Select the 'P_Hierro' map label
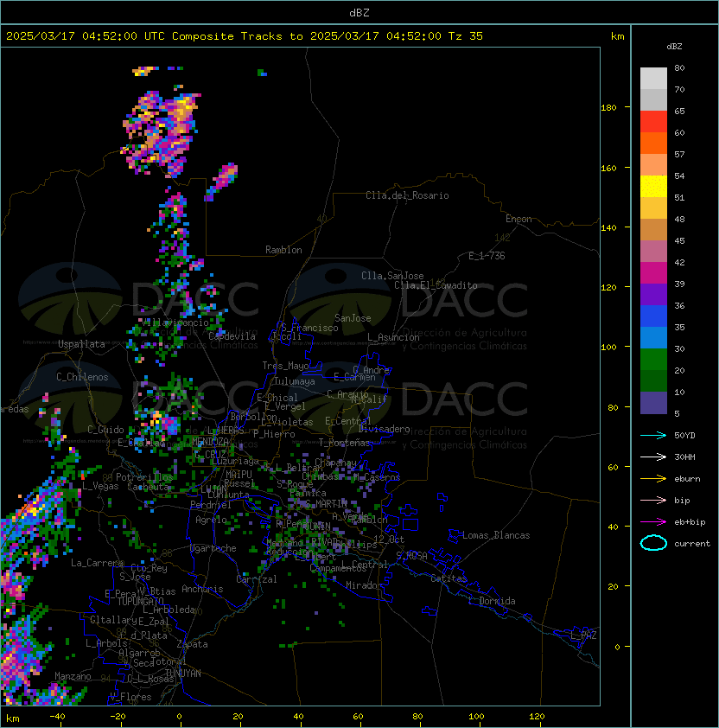 click(274, 434)
